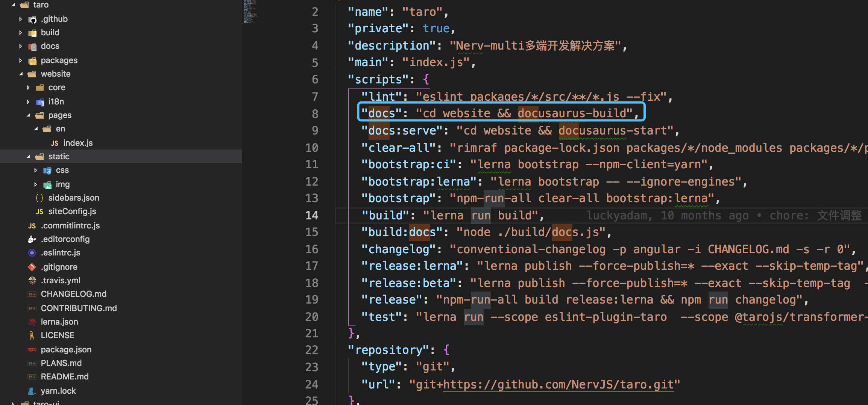868x405 pixels.
Task: Click the git icon beside .gitignore
Action: tap(32, 267)
